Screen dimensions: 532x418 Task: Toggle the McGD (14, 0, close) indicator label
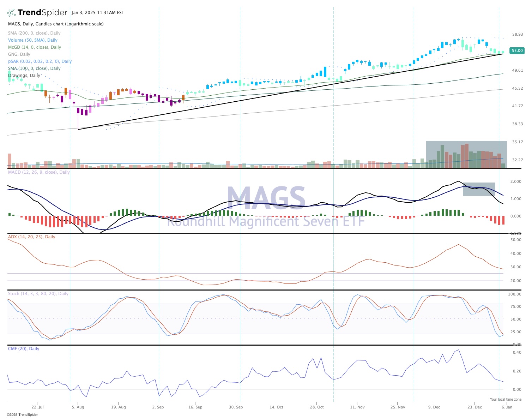coord(35,47)
